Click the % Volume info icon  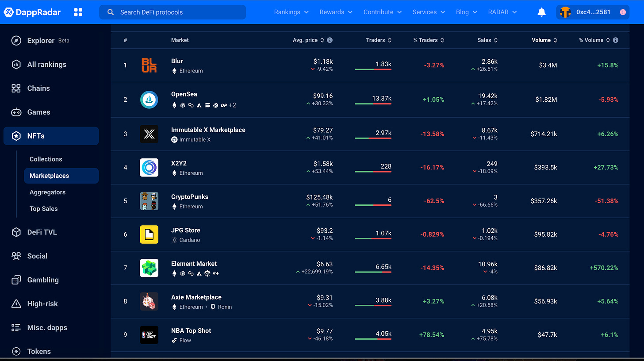point(615,40)
